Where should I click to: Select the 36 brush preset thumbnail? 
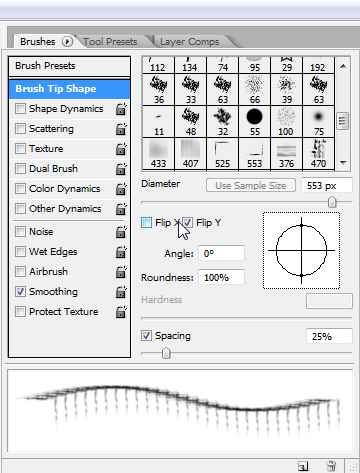pos(158,90)
